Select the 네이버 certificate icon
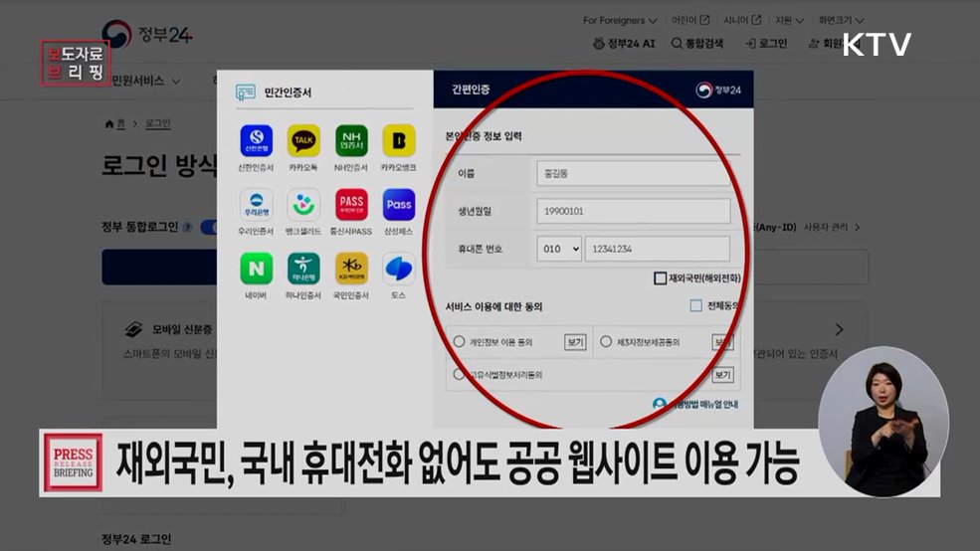This screenshot has width=980, height=551. click(257, 268)
